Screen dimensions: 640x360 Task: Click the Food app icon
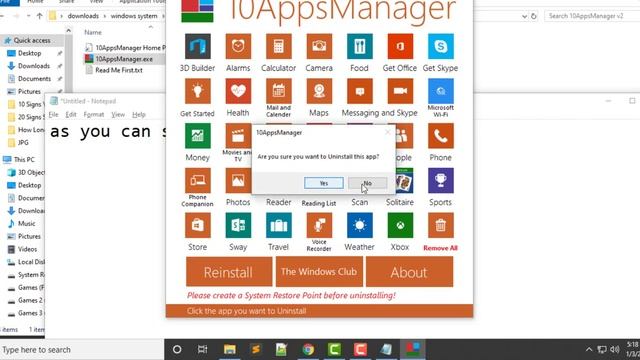point(360,47)
